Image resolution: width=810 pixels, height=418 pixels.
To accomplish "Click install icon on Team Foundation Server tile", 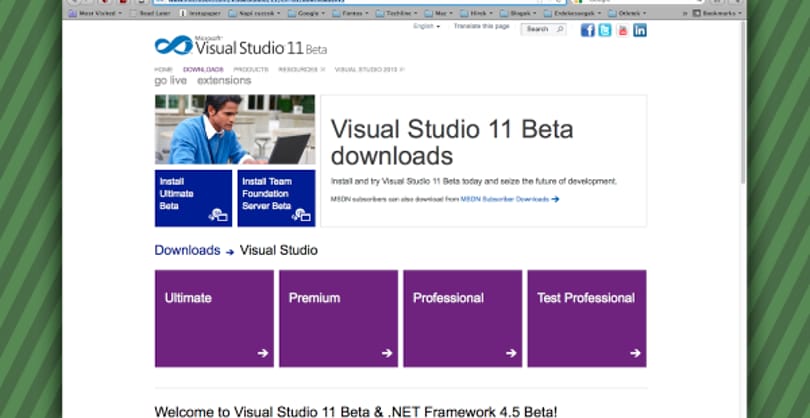I will (x=301, y=214).
